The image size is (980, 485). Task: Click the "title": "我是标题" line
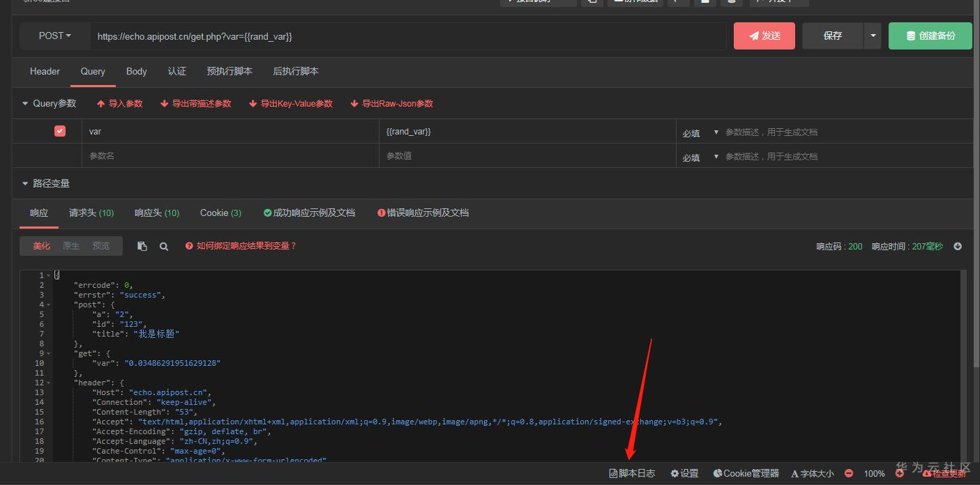click(135, 334)
